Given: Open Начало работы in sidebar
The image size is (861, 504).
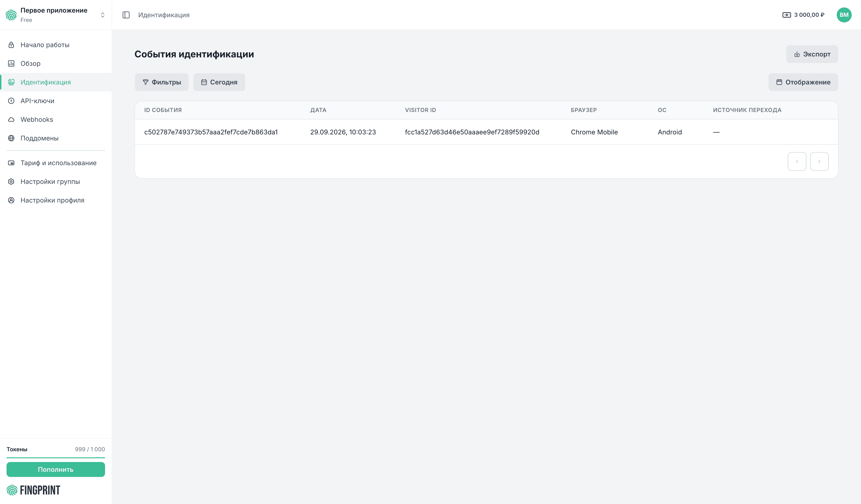Looking at the screenshot, I should (x=56, y=45).
